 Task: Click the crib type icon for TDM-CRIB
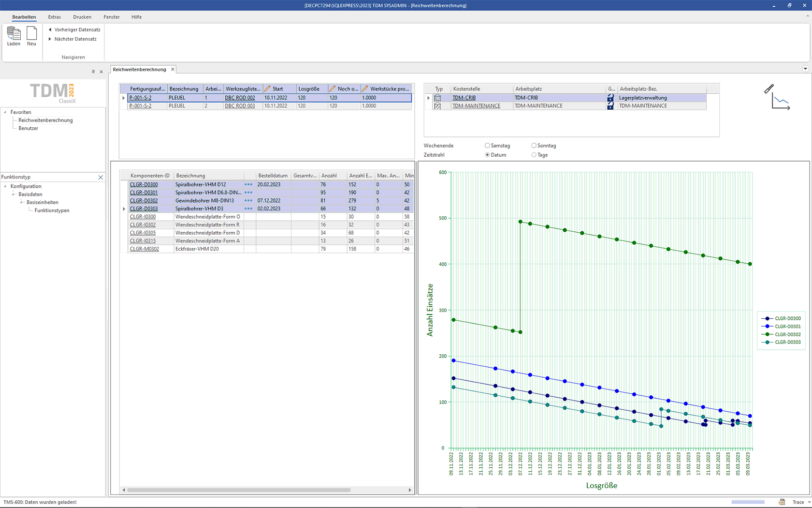437,98
